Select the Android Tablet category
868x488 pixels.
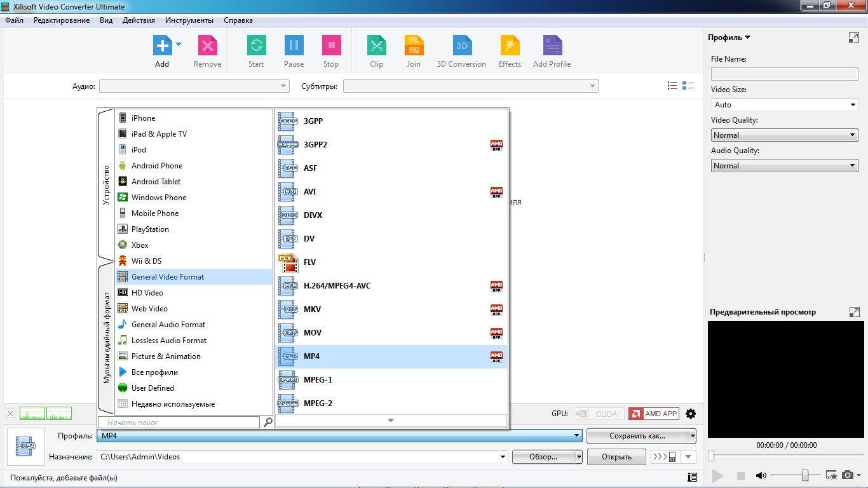(x=194, y=182)
